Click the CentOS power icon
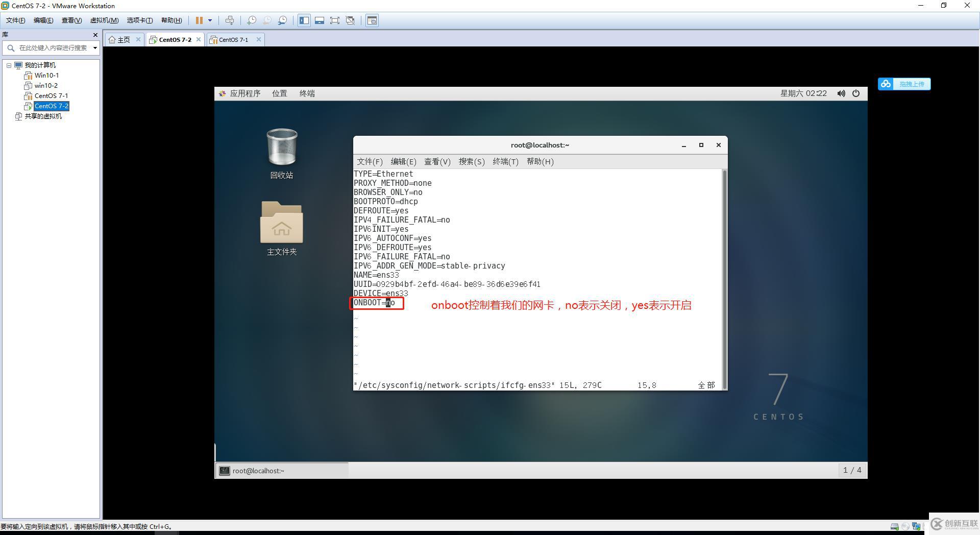This screenshot has width=980, height=535. pyautogui.click(x=856, y=93)
